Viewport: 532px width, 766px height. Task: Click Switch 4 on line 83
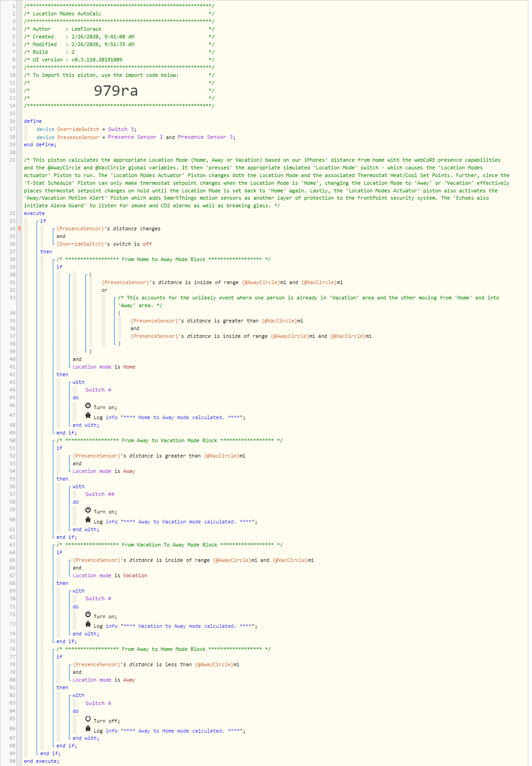pyautogui.click(x=98, y=703)
